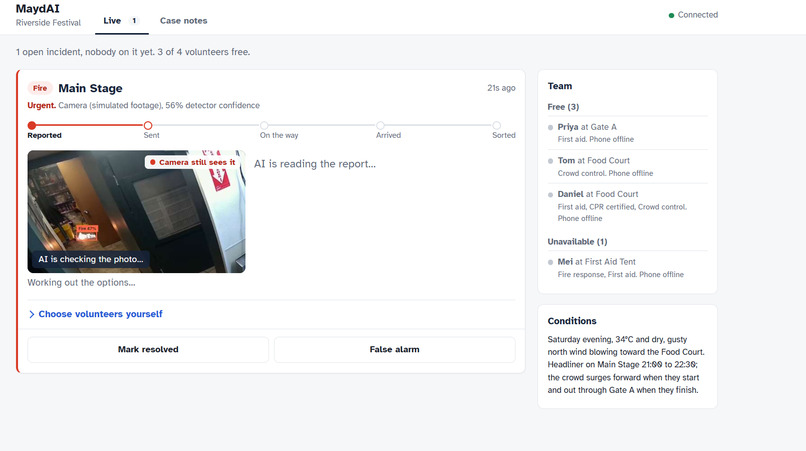Viewport: 806px width, 451px height.
Task: Click the Free (3) section heading
Action: (x=563, y=106)
